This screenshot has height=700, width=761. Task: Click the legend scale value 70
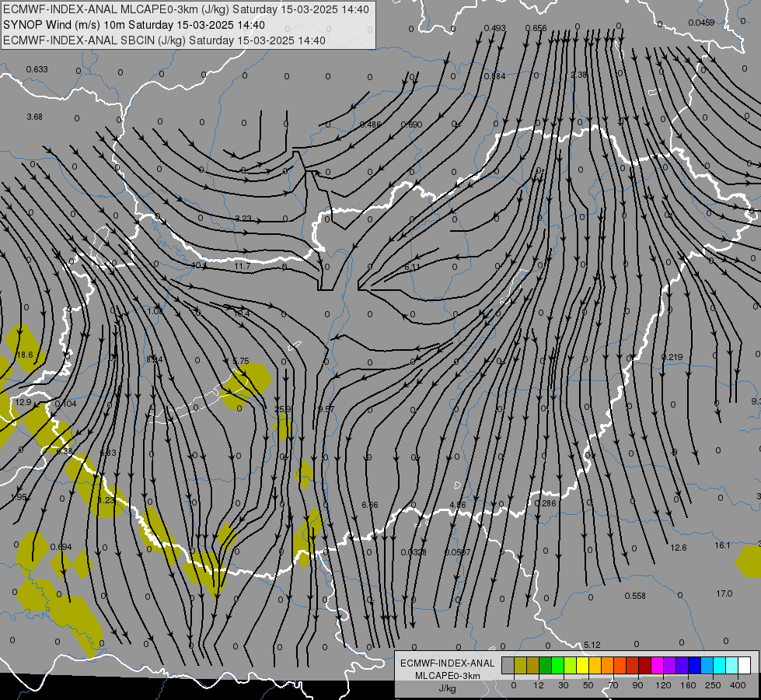pos(613,685)
